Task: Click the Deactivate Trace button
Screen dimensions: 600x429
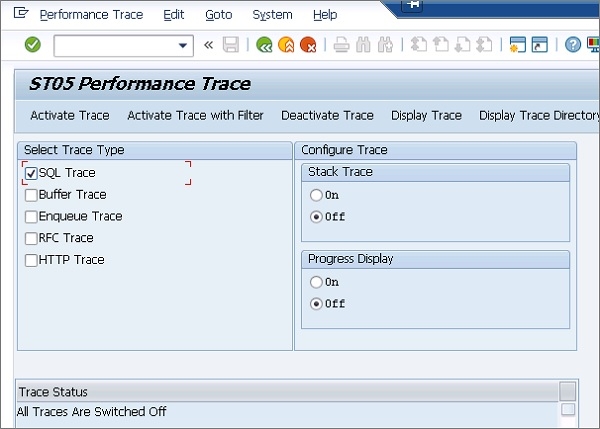Action: tap(327, 115)
